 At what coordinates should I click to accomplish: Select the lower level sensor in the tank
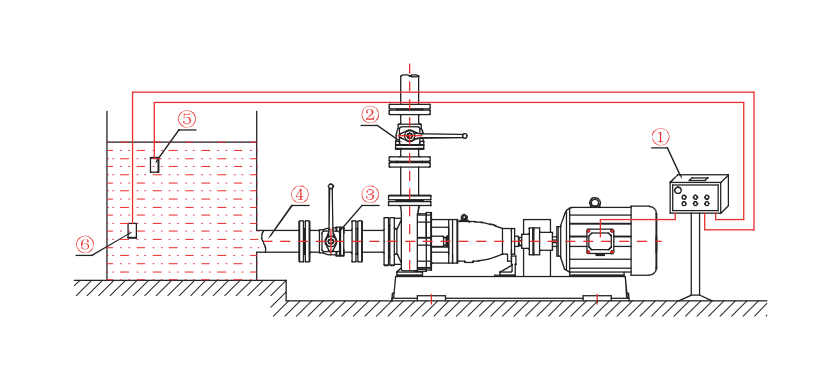pyautogui.click(x=132, y=230)
